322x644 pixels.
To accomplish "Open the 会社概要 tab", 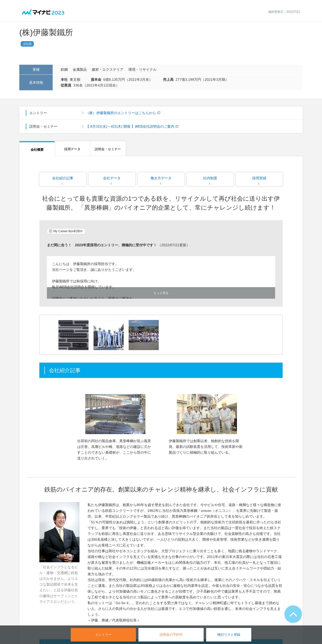I will 37,149.
